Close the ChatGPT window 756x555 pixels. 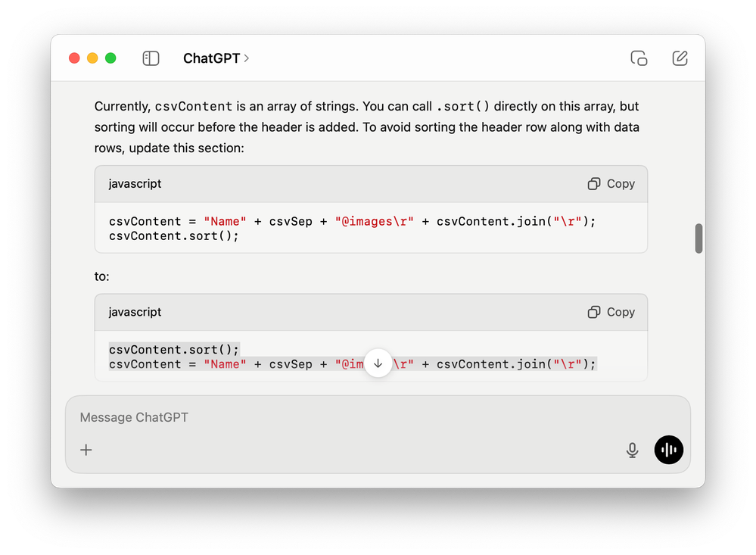(x=74, y=58)
